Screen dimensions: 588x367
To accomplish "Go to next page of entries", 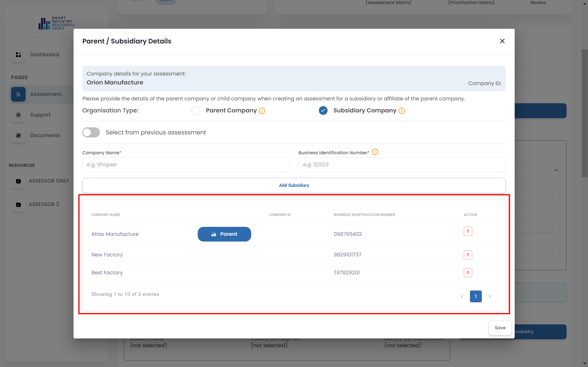I will (490, 296).
